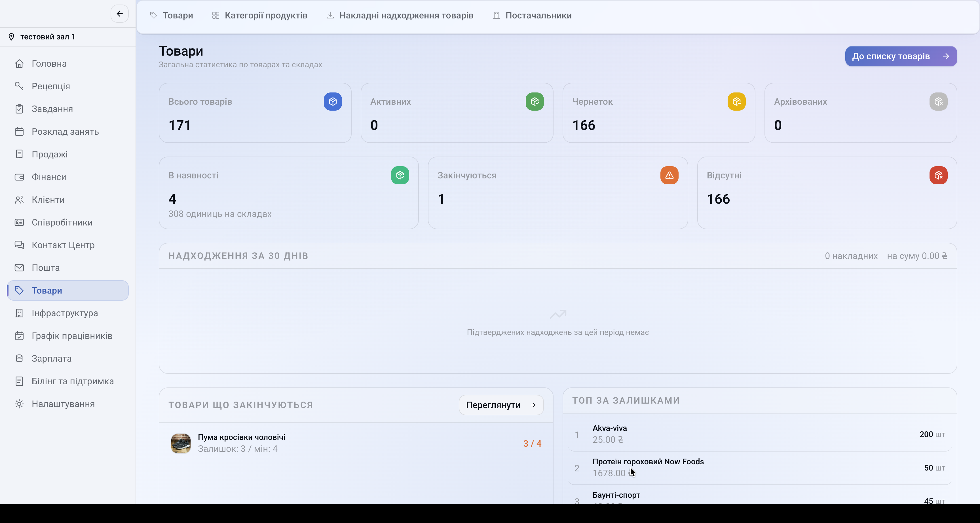Open Розклад занять in sidebar
Screen dimensions: 980x523
(68, 132)
